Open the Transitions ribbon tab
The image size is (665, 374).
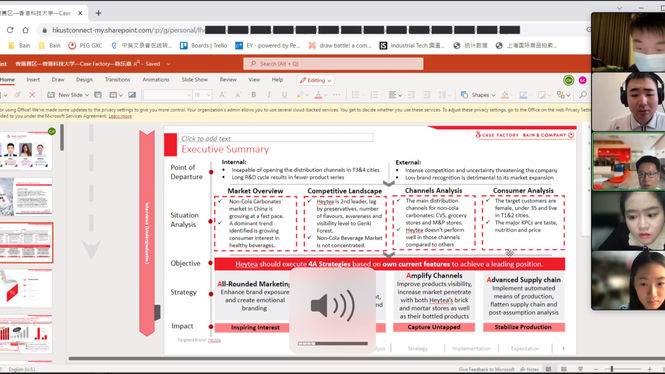pyautogui.click(x=117, y=80)
